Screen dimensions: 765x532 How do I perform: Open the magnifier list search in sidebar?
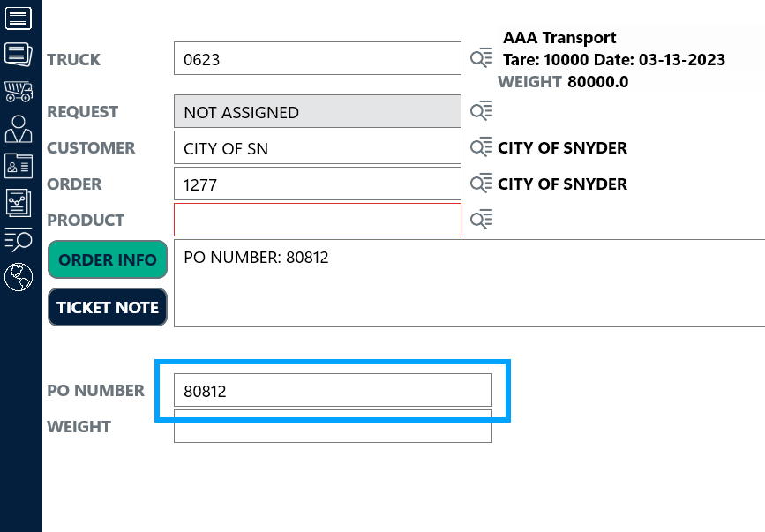(19, 239)
